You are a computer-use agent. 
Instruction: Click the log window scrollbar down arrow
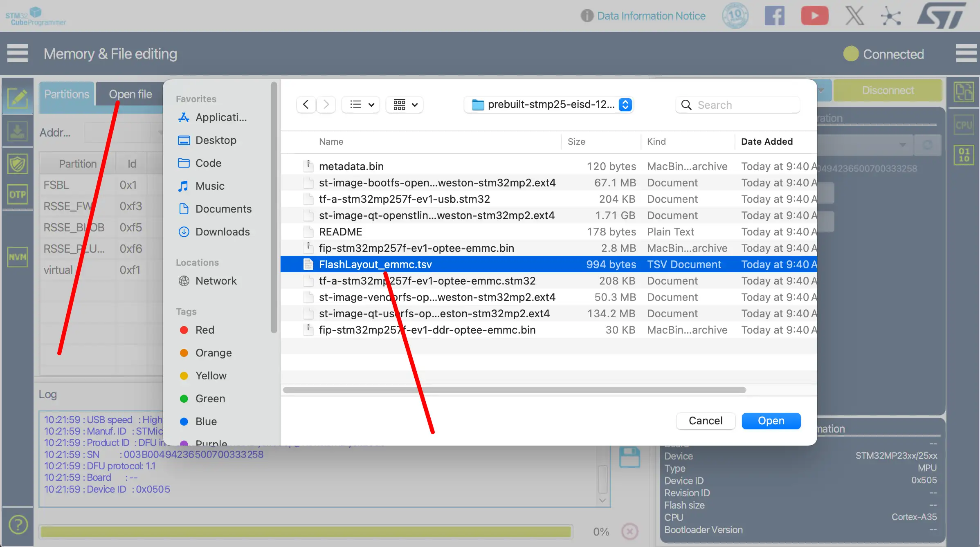click(x=602, y=500)
